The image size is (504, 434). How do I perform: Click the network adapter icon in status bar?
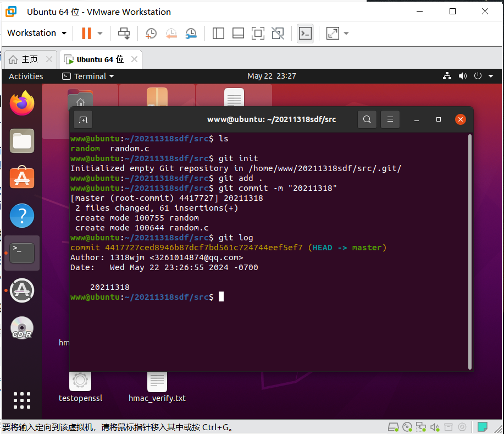pos(421,427)
